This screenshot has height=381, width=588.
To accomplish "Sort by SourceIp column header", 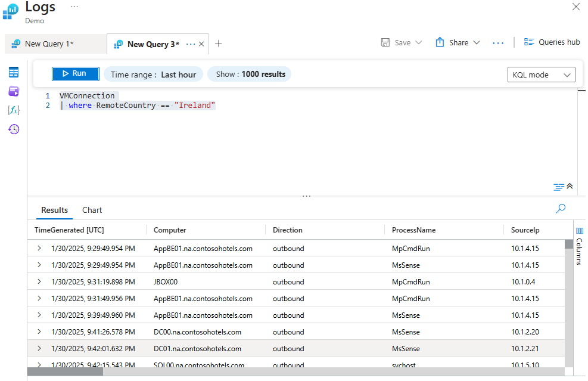I will point(525,230).
